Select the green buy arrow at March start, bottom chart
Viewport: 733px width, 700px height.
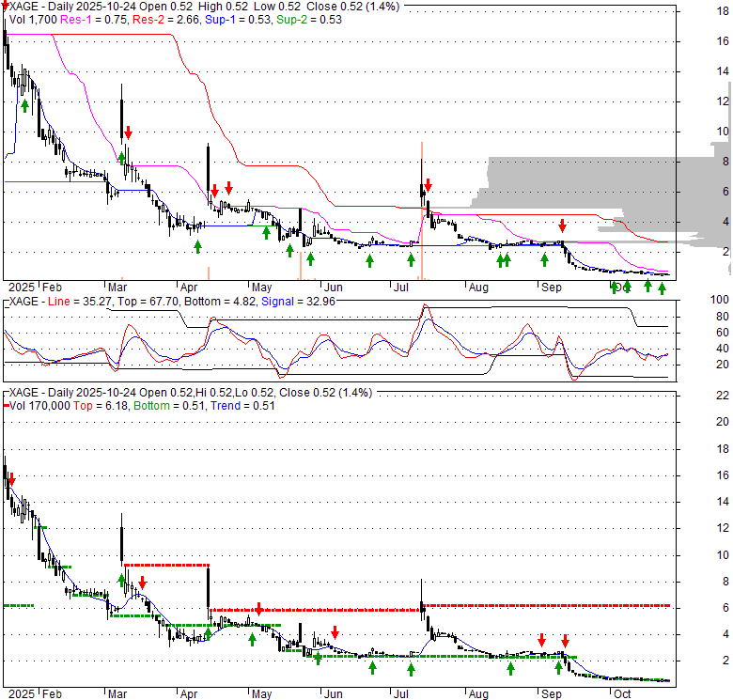pos(121,581)
